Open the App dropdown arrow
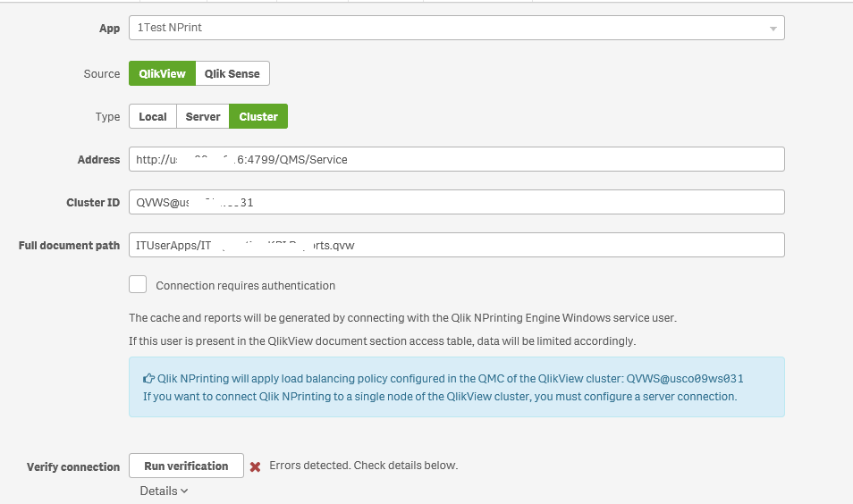Image resolution: width=853 pixels, height=504 pixels. [x=773, y=29]
